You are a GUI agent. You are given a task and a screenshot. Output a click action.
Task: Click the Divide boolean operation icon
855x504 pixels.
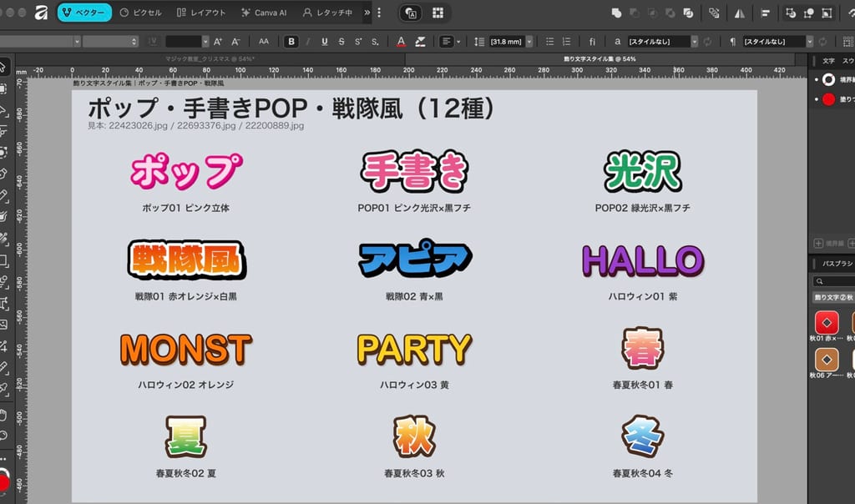click(x=688, y=13)
